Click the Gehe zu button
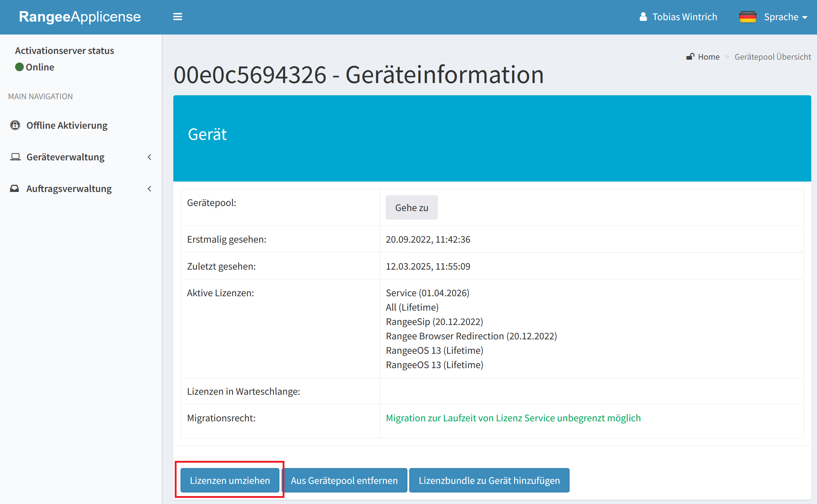 point(411,207)
